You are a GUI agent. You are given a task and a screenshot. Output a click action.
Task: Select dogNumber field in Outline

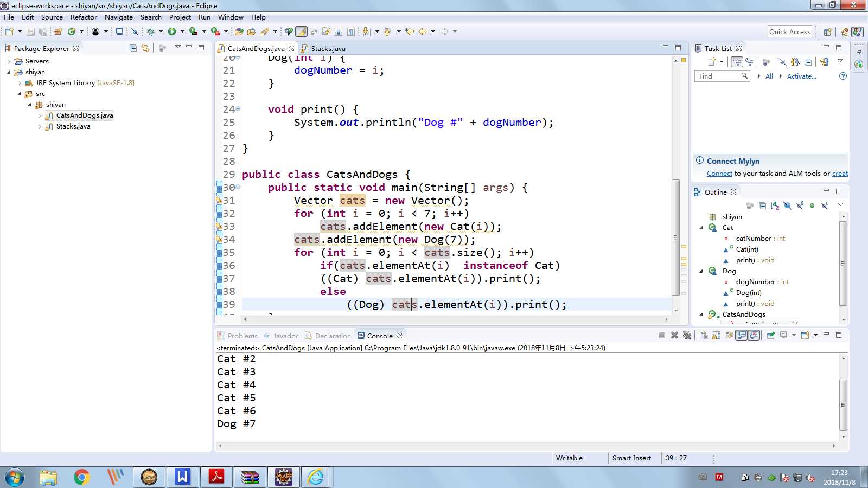pos(755,282)
